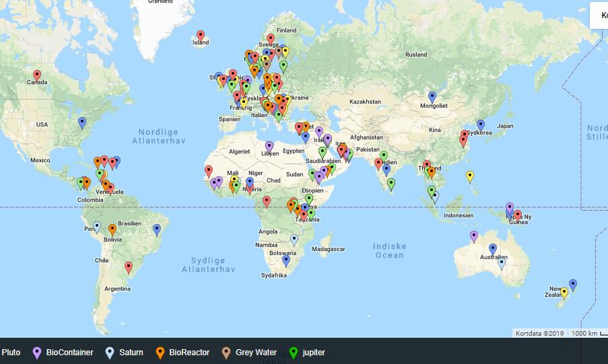This screenshot has height=364, width=608.
Task: Click the green pin above Kenya
Action: [x=308, y=200]
